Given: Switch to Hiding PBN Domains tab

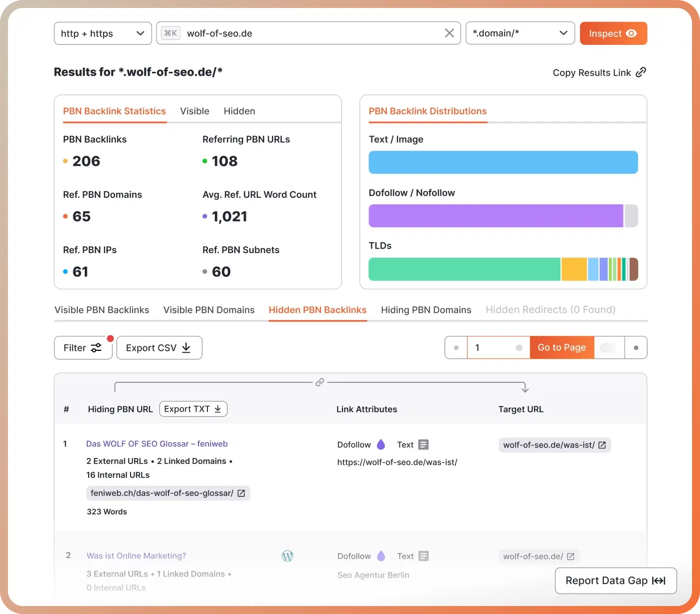Looking at the screenshot, I should tap(426, 310).
